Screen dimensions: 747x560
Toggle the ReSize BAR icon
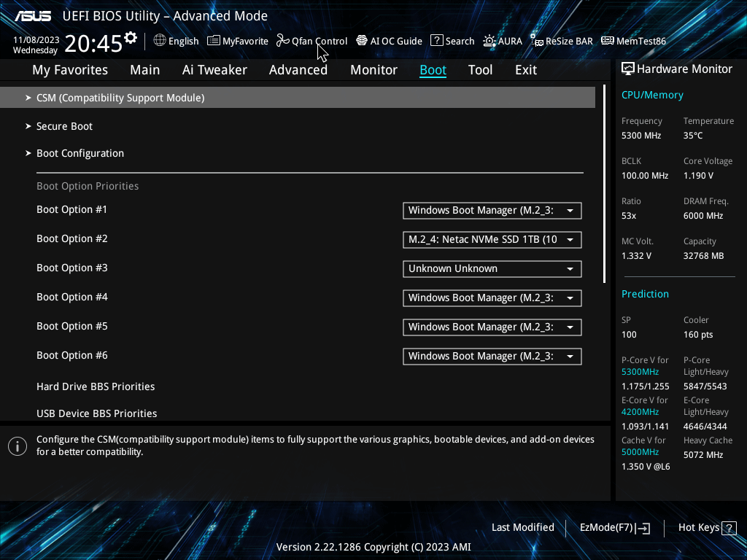(x=537, y=41)
